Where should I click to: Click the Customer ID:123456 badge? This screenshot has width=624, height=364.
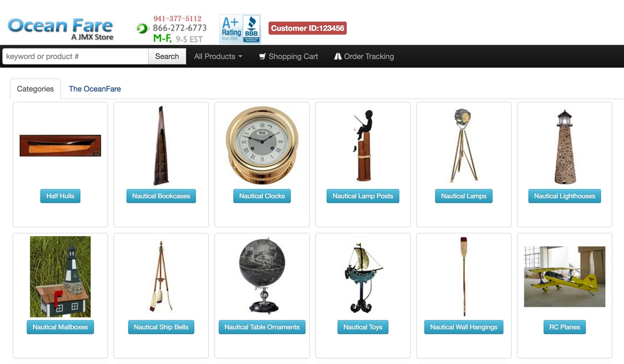(x=307, y=28)
